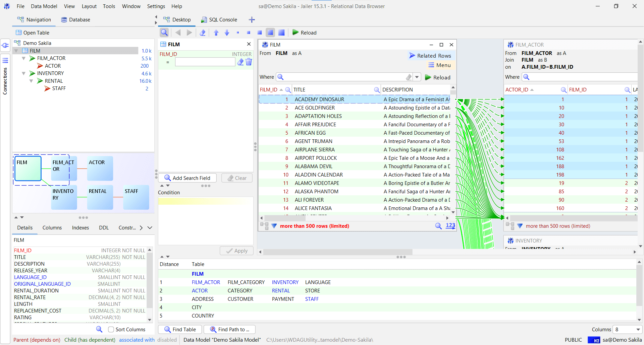The image size is (644, 345).
Task: Click the forward arrow in the Desktop toolbar
Action: [189, 32]
